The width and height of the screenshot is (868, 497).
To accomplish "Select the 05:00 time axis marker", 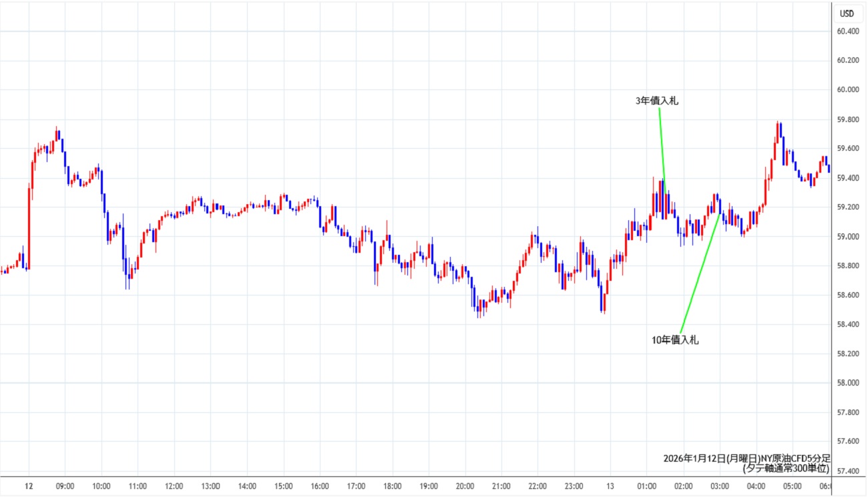I will coord(792,486).
